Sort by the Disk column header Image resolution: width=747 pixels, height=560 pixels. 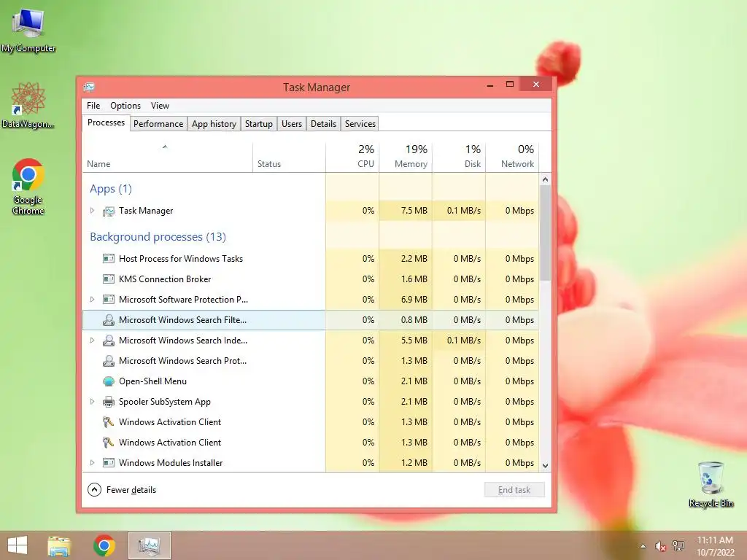459,157
